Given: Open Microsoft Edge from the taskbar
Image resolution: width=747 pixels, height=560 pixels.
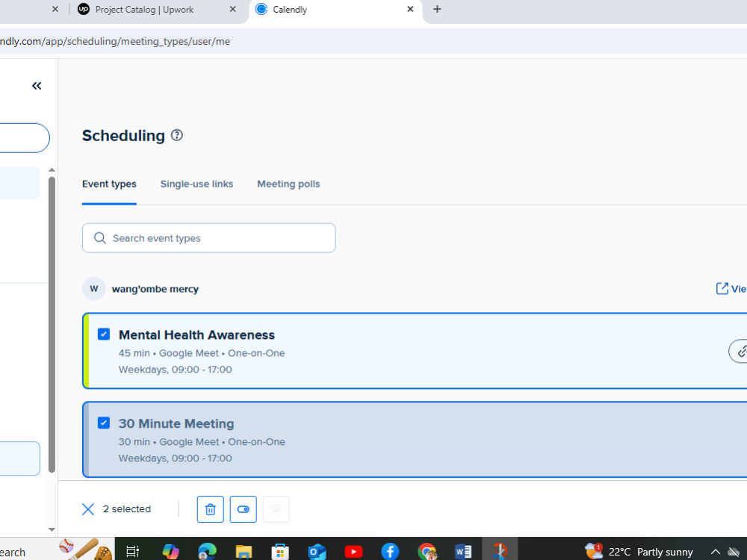Looking at the screenshot, I should (x=207, y=552).
